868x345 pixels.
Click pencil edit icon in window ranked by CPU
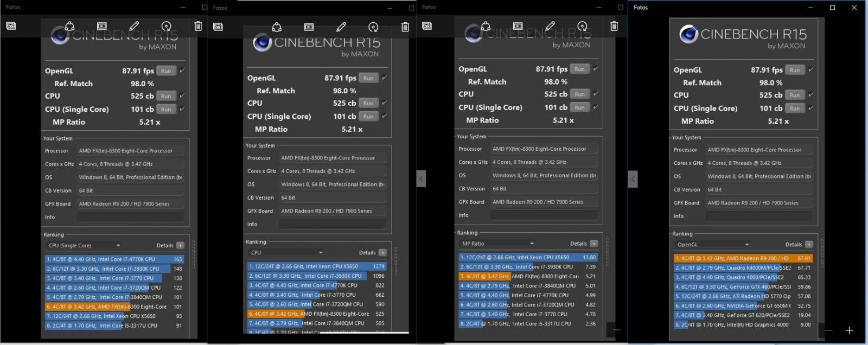(x=341, y=27)
